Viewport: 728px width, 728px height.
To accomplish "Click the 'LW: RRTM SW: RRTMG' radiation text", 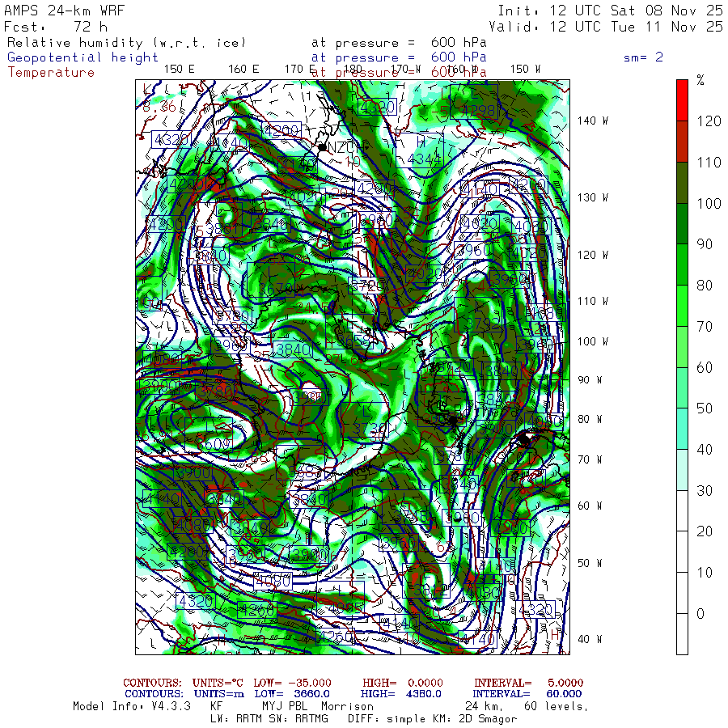I will [269, 719].
